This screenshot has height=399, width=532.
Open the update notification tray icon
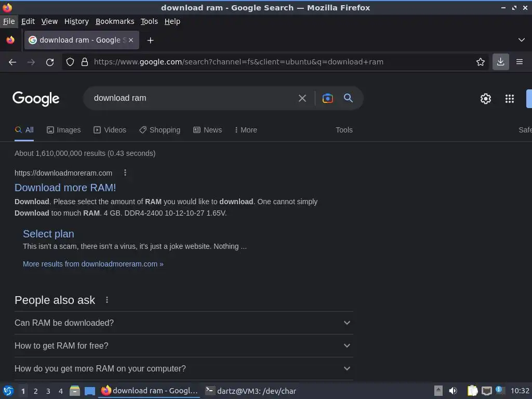499,390
